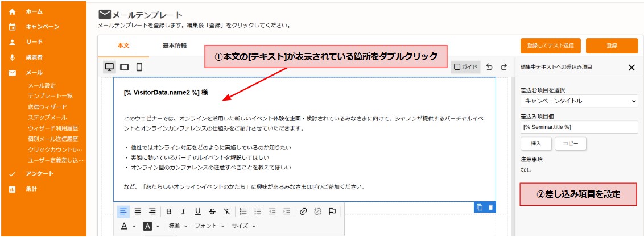The image size is (644, 237).
Task: Remove the hyperlink
Action: coord(317,211)
